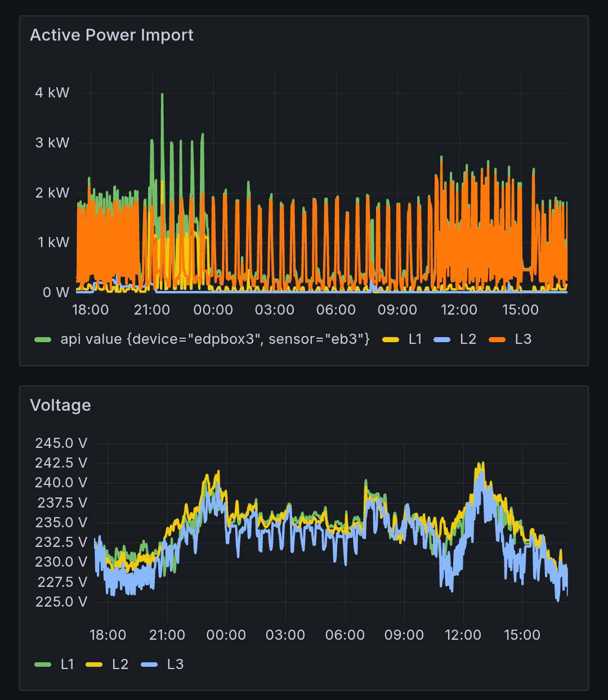Click the 225.0 V axis label
608x700 pixels.
pos(61,602)
